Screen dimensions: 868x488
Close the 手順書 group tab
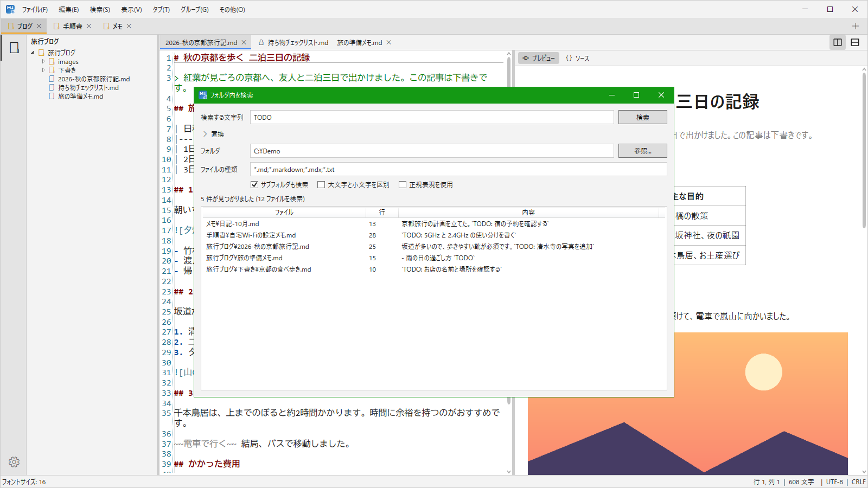(89, 26)
